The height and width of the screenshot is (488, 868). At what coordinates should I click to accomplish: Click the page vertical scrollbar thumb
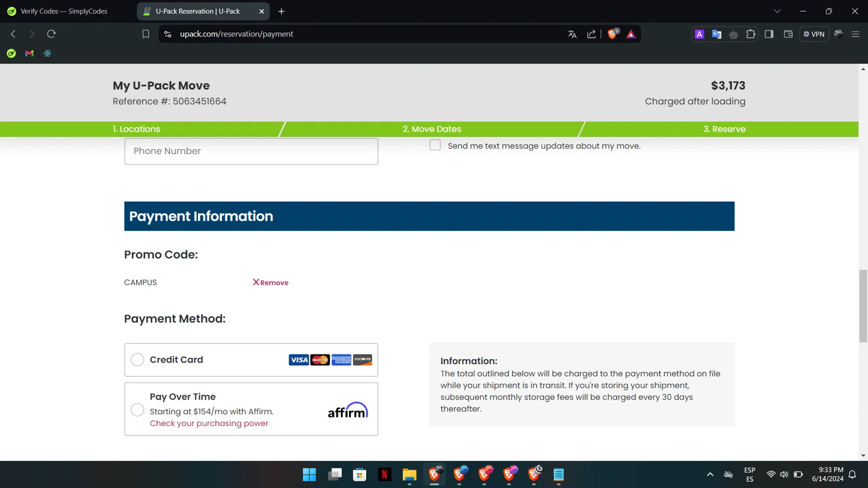tap(863, 306)
